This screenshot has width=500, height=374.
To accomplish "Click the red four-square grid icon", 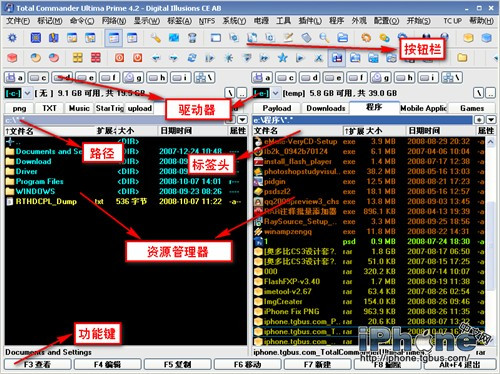I will click(x=96, y=58).
